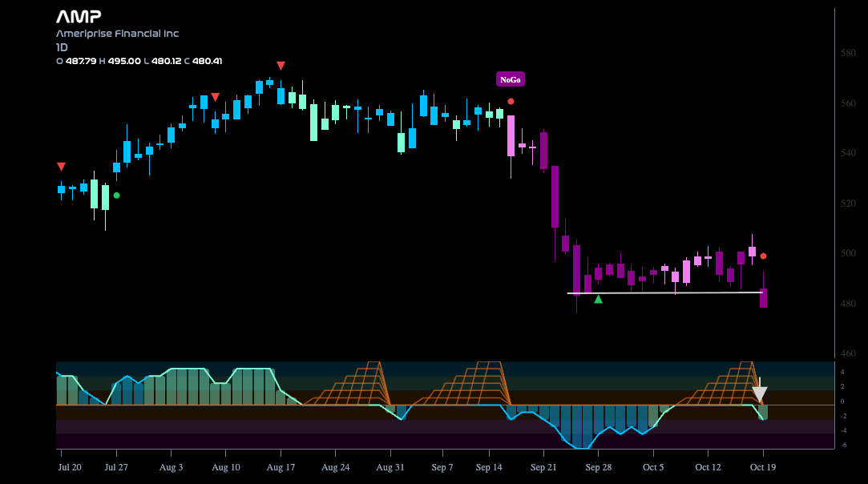Click green dot beside Jul 27 candle

116,196
